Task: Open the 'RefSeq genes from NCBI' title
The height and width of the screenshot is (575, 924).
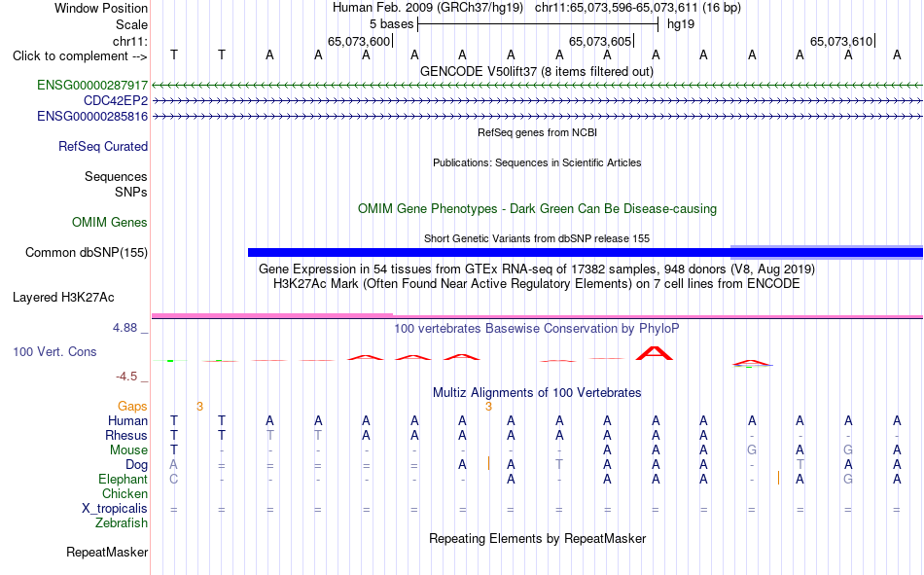Action: [x=538, y=132]
